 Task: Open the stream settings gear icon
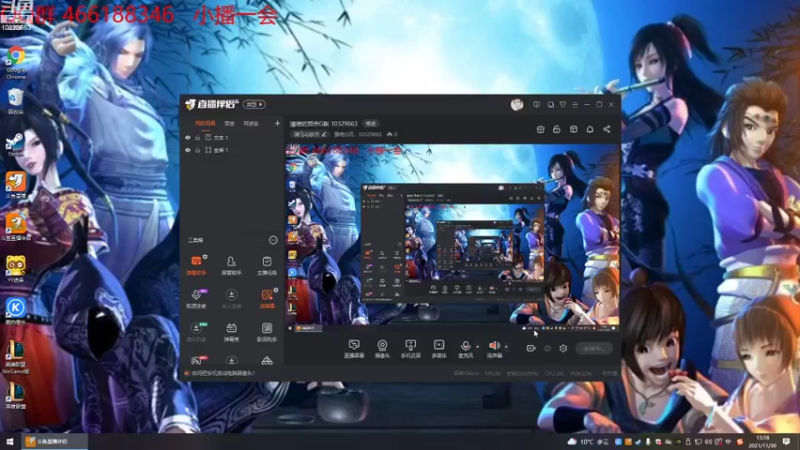point(563,348)
